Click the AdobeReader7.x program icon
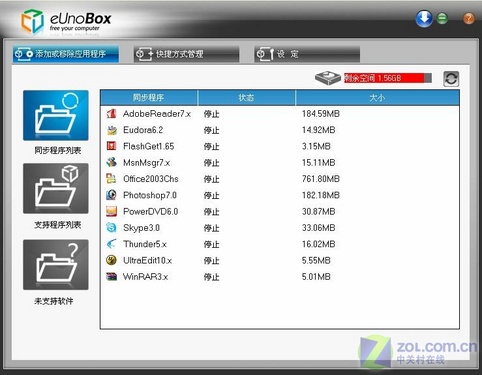This screenshot has height=375, width=482. pyautogui.click(x=111, y=114)
